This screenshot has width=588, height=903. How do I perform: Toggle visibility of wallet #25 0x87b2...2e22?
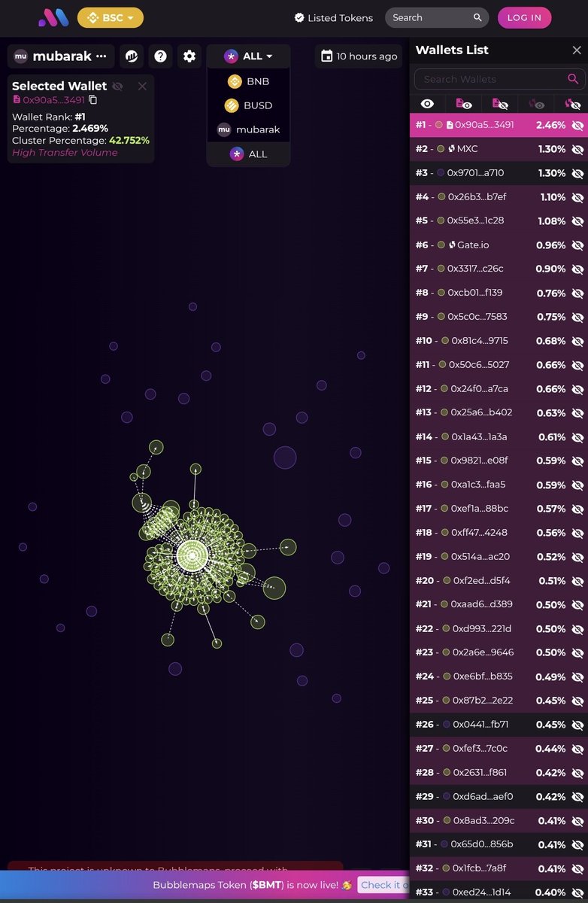coord(577,700)
